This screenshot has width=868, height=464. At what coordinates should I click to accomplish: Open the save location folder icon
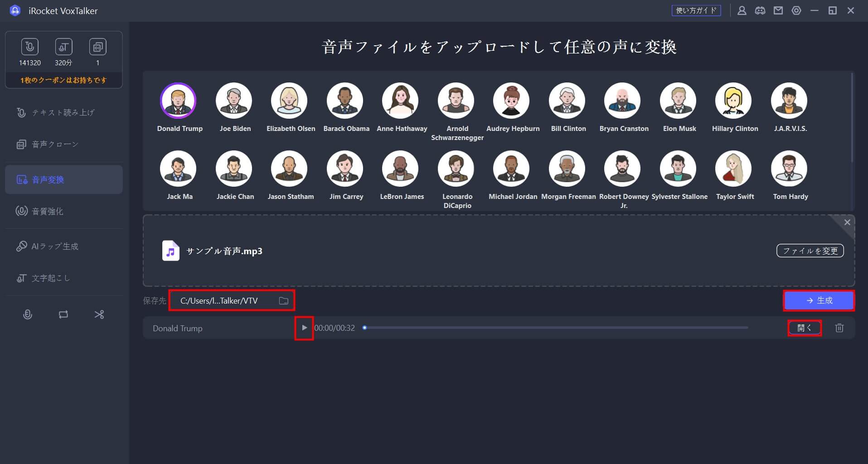[284, 300]
